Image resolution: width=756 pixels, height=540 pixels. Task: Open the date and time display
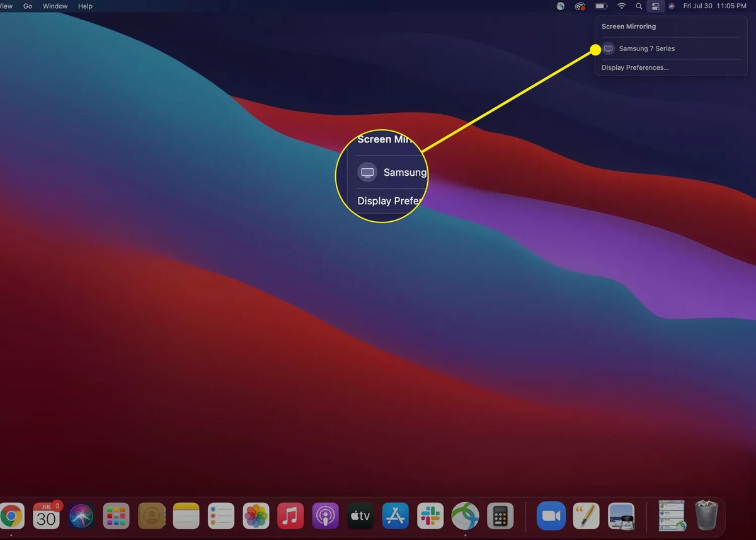714,6
